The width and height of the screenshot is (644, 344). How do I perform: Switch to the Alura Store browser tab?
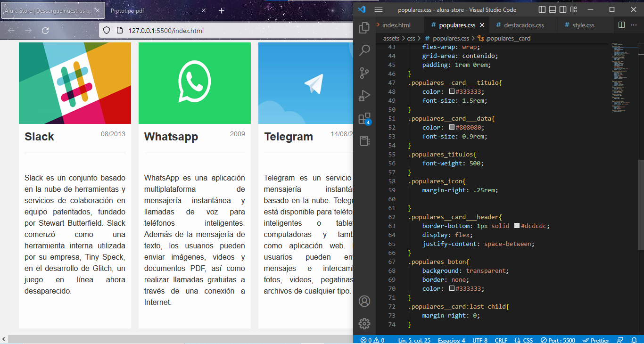[x=53, y=10]
